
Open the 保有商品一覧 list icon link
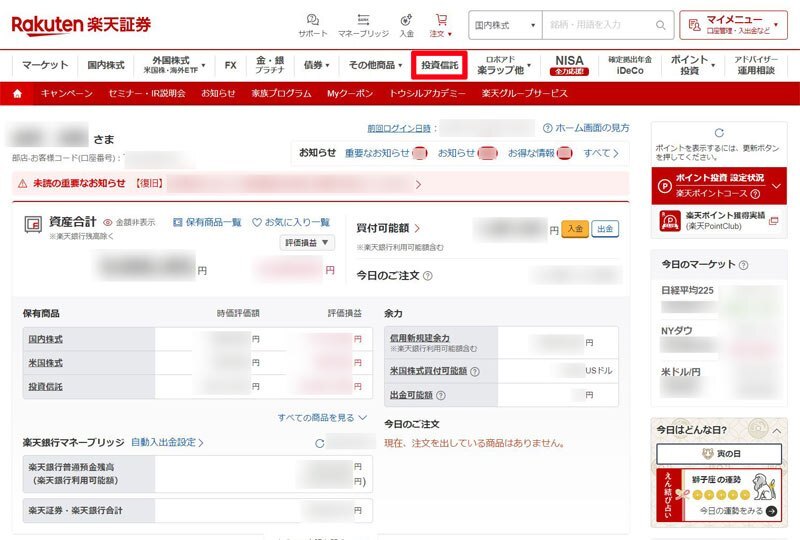click(207, 223)
